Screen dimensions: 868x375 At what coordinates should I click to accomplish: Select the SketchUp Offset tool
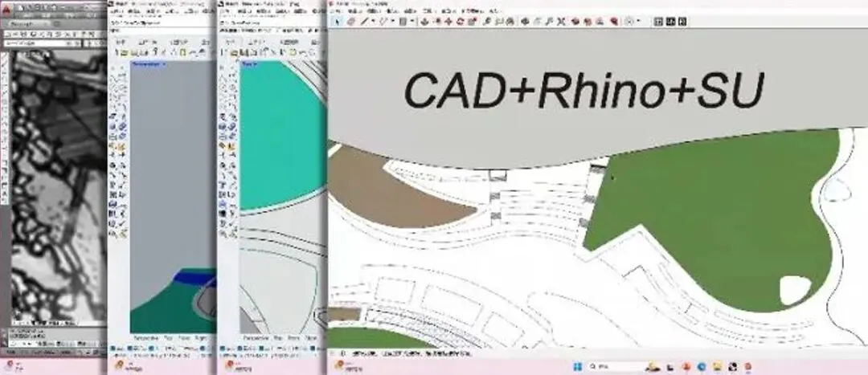click(x=436, y=22)
